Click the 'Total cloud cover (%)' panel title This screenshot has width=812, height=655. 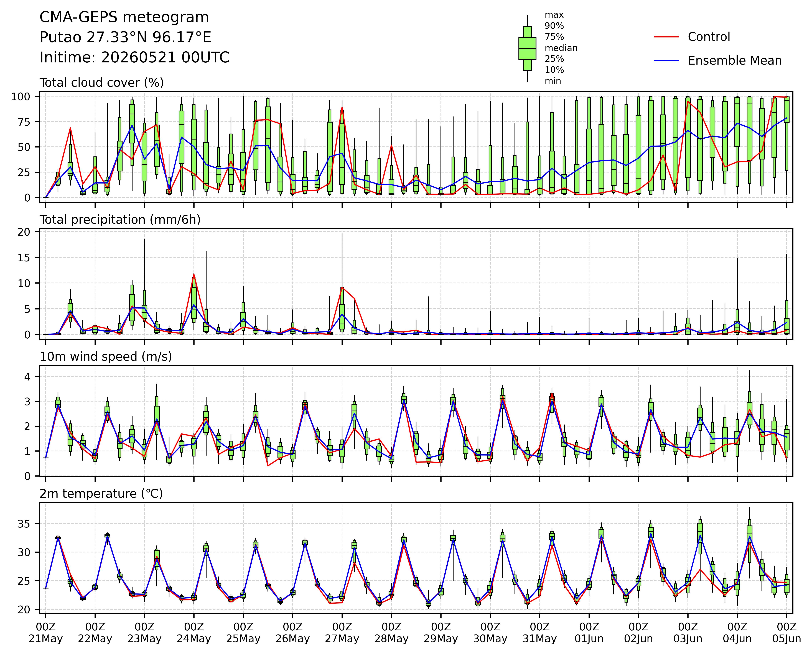(102, 83)
